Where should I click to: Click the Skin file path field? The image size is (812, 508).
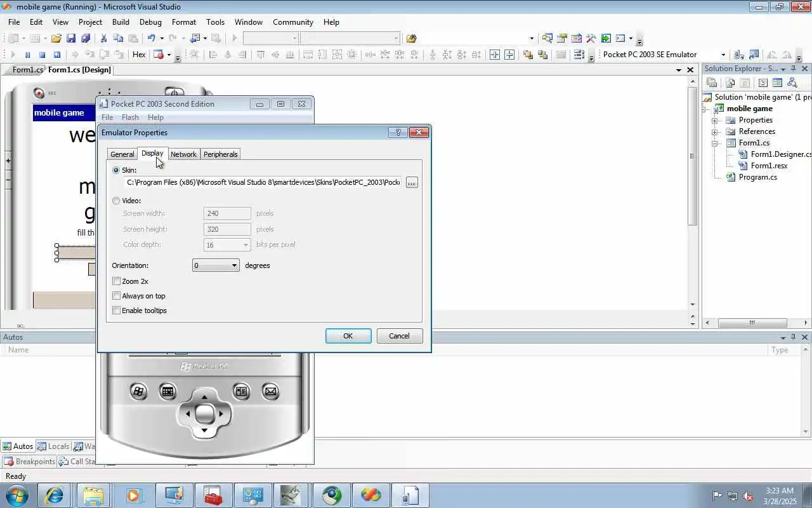click(x=263, y=182)
